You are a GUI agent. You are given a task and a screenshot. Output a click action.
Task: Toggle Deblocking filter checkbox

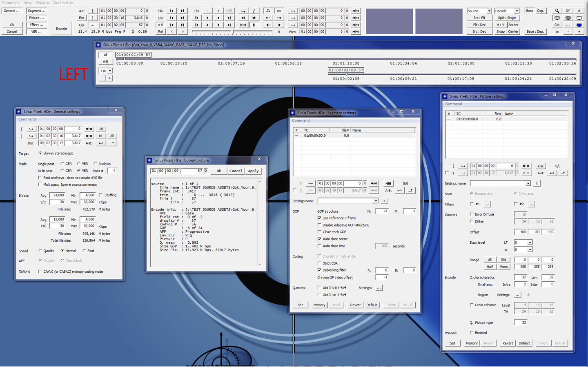click(319, 270)
